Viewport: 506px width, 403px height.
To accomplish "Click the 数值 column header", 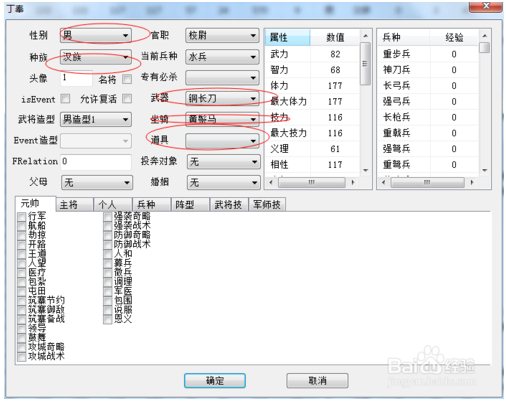I will [x=335, y=37].
